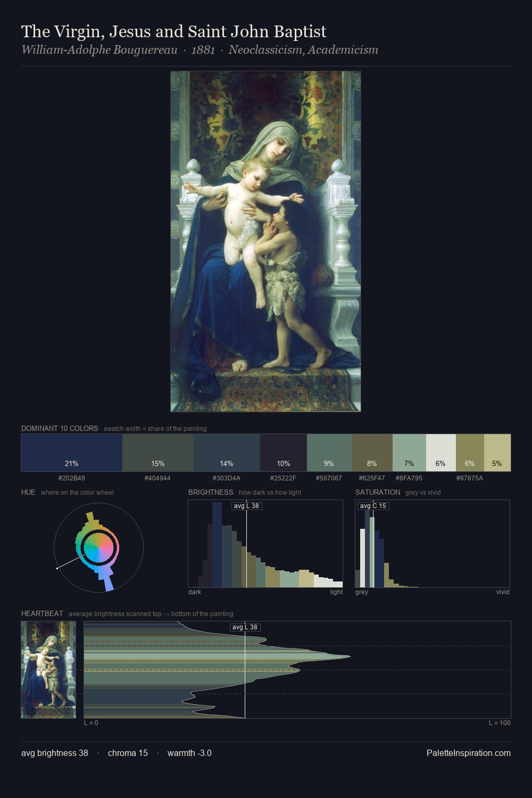Click the brightest peak of the Heartbeat curve
532x798 pixels.
click(x=348, y=656)
